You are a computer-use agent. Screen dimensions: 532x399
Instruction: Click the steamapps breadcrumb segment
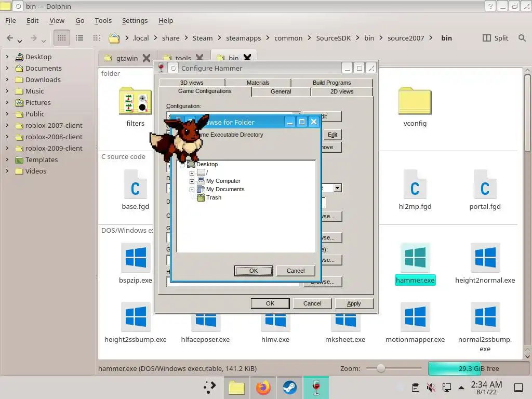pyautogui.click(x=243, y=38)
